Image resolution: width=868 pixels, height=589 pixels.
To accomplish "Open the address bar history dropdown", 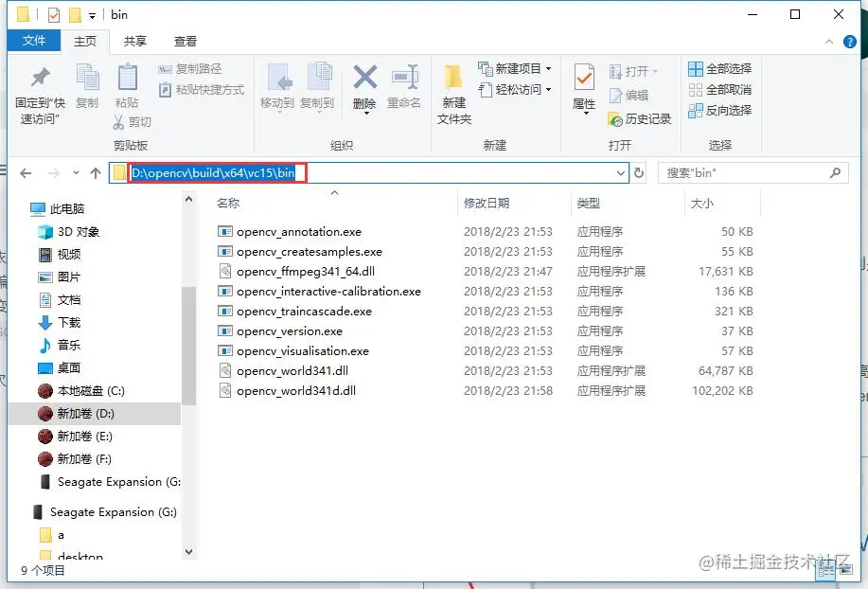I will (620, 172).
